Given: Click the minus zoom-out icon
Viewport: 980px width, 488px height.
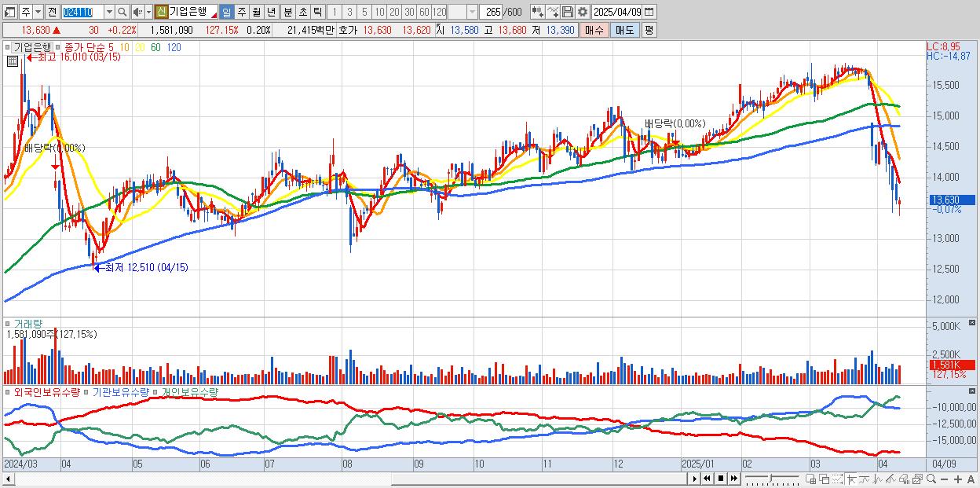Looking at the screenshot, I should point(944,479).
